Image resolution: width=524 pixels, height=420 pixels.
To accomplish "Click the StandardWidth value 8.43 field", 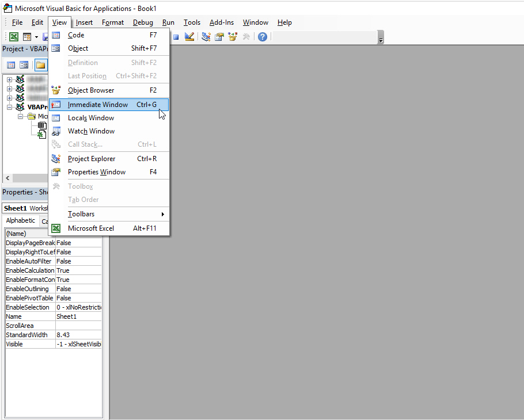I will [78, 335].
